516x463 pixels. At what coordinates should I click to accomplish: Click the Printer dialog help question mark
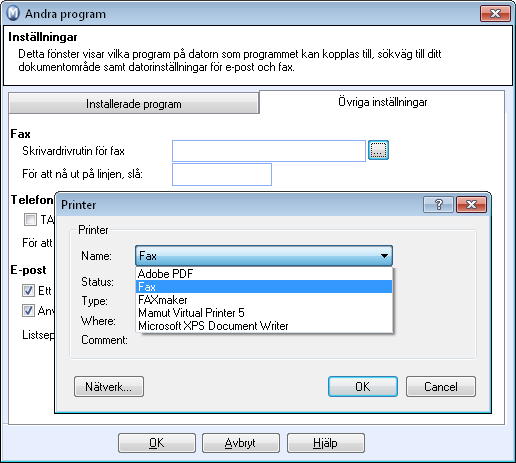tap(438, 204)
